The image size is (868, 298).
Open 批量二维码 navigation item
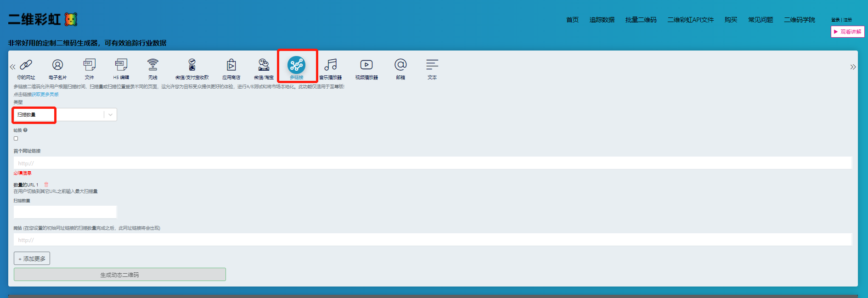[x=641, y=20]
